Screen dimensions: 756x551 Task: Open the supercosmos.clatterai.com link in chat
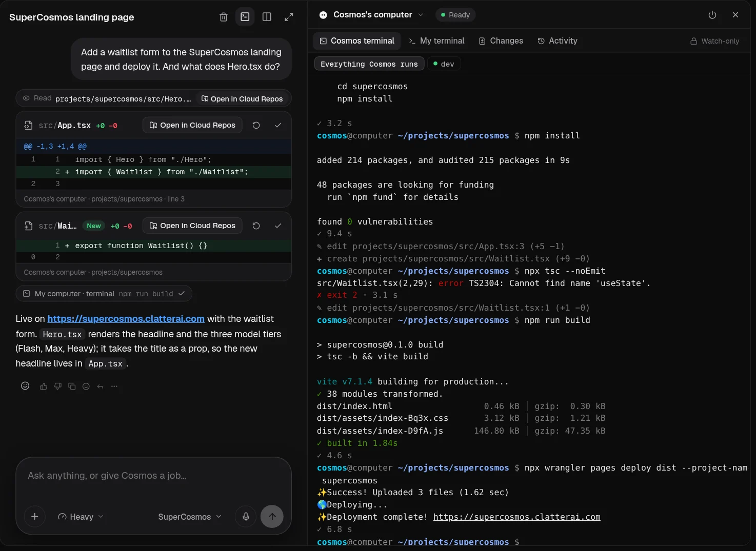tap(126, 319)
